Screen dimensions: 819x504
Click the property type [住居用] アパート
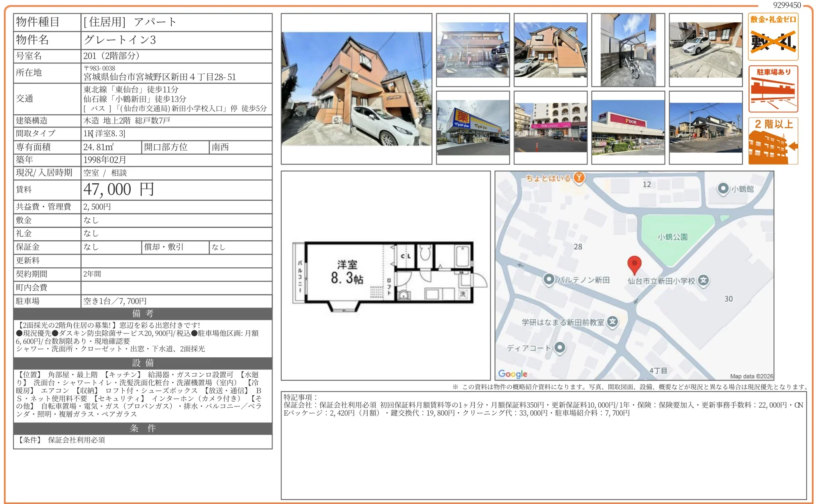[130, 22]
